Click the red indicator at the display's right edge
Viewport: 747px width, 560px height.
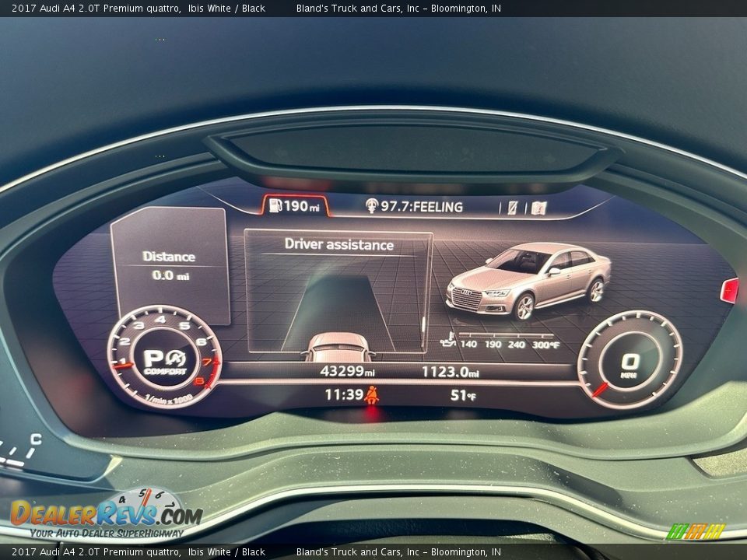click(x=729, y=290)
